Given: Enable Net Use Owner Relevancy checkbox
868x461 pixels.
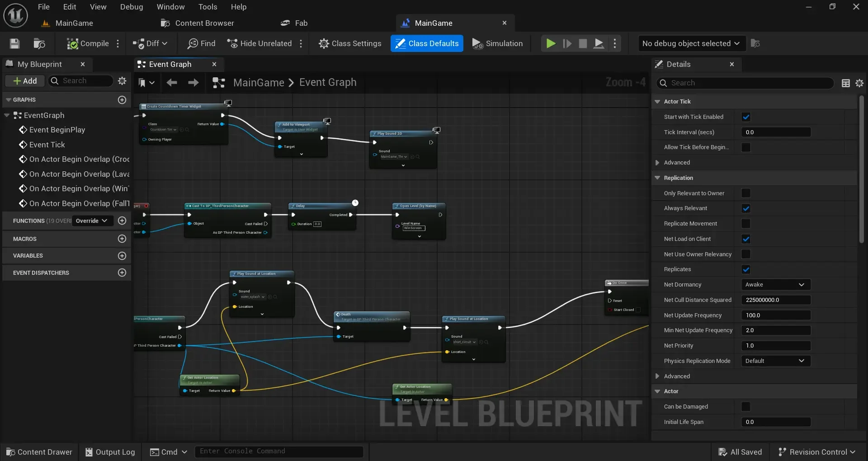Looking at the screenshot, I should click(x=746, y=254).
